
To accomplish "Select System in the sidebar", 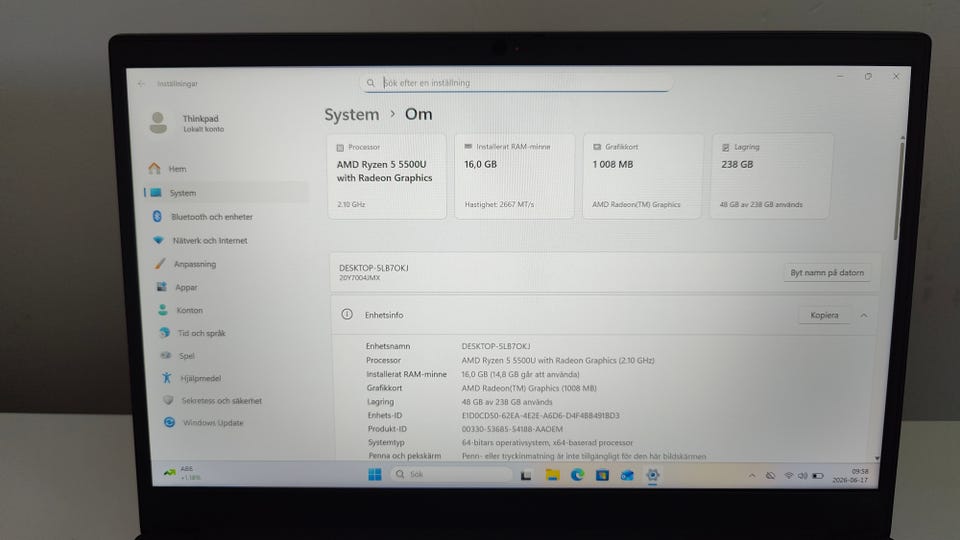I will tap(227, 192).
